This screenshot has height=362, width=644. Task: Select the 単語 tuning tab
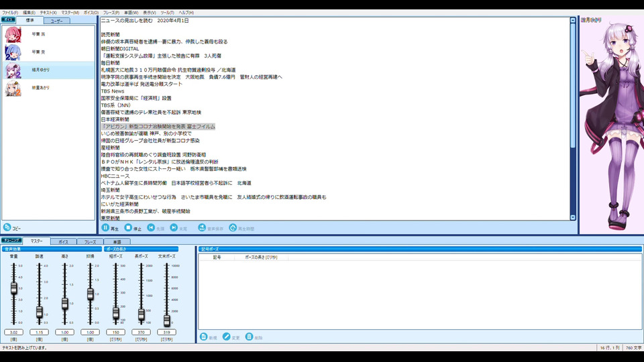coord(117,242)
